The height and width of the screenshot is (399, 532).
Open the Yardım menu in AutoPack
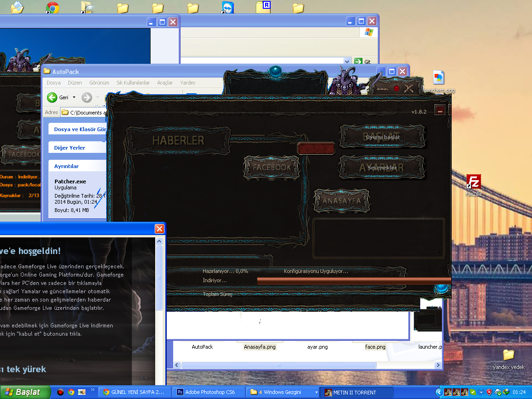tap(187, 83)
